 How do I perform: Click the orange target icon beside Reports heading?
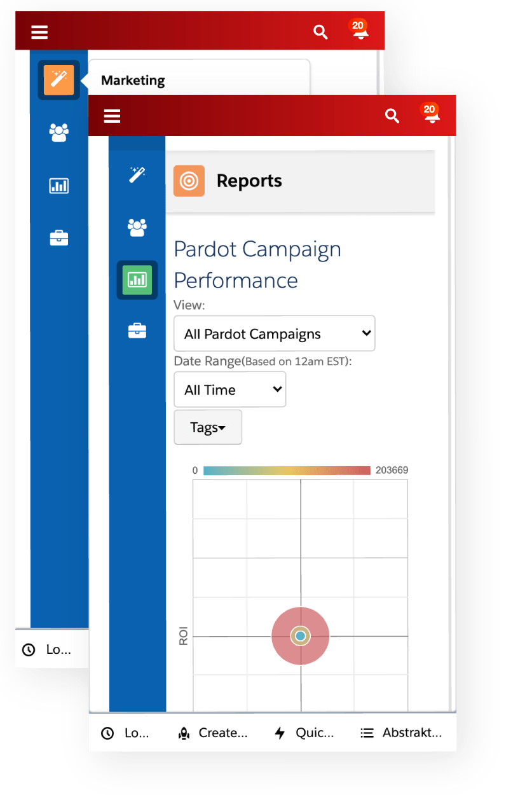click(x=189, y=181)
